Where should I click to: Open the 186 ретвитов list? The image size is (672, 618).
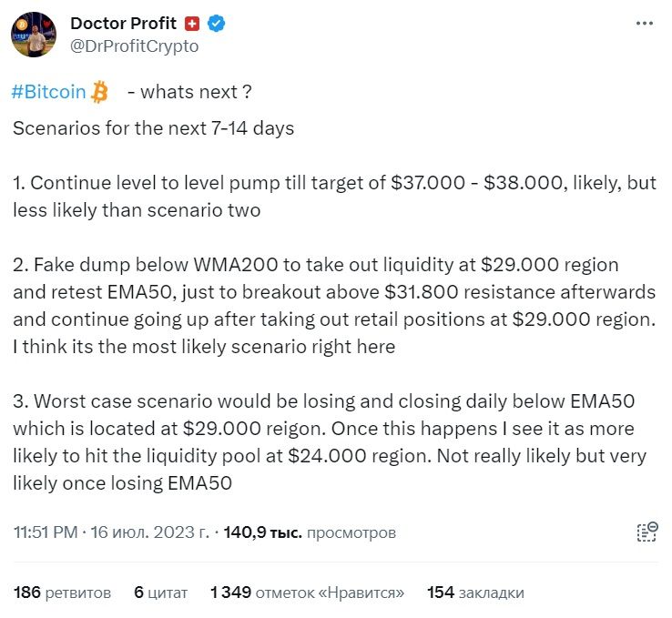62,593
